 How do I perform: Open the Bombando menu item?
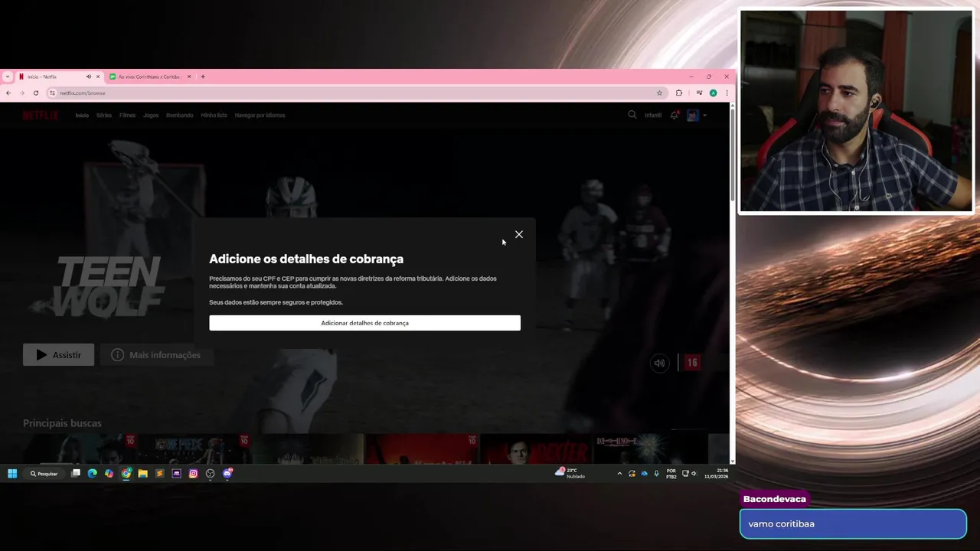pos(180,116)
